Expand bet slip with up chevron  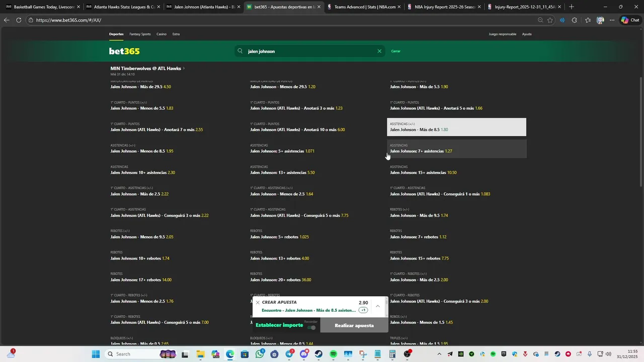[x=378, y=306]
